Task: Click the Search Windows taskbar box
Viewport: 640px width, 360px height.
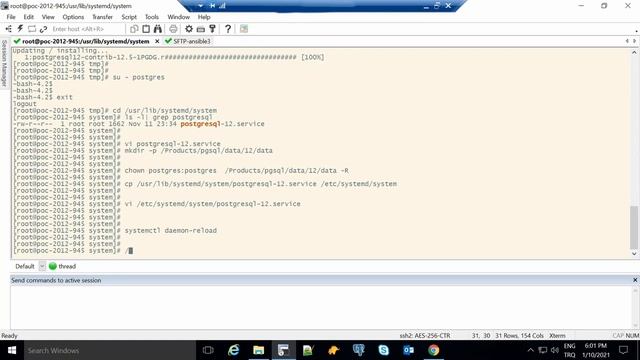Action: tap(110, 350)
